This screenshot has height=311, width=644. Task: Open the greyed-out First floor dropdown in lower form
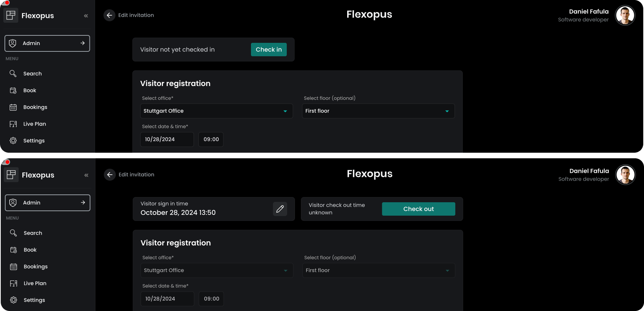(378, 270)
